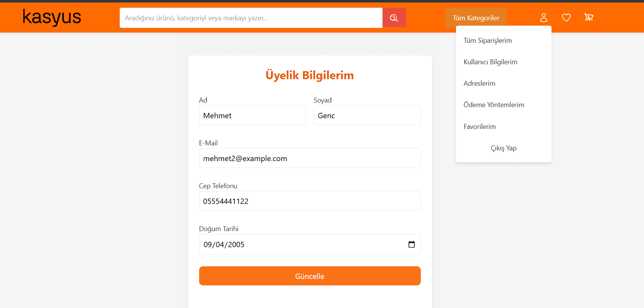Open the calendar picker in Doğum Tarihi
644x308 pixels.
coord(411,244)
